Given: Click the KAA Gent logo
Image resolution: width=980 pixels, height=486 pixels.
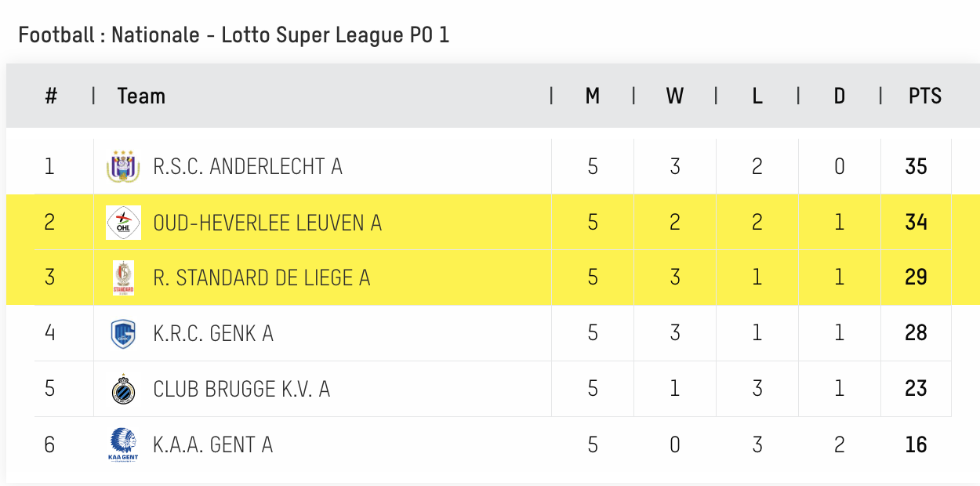Looking at the screenshot, I should tap(123, 444).
